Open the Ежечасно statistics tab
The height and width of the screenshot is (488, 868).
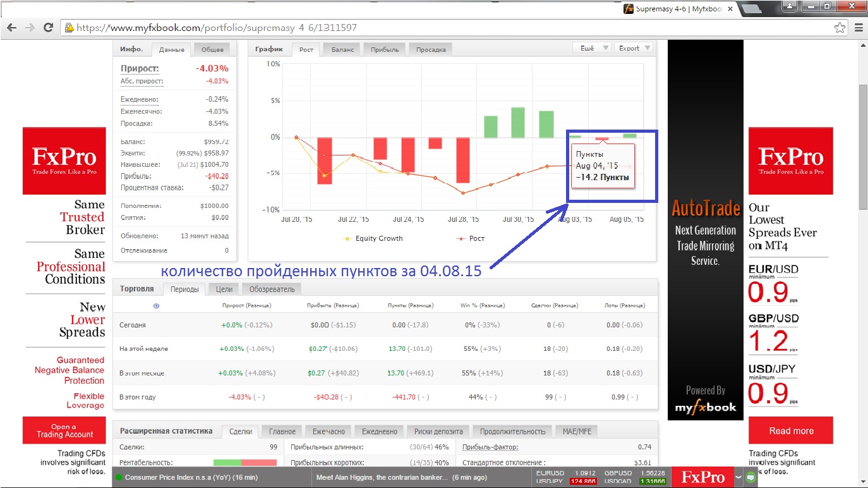tap(329, 431)
